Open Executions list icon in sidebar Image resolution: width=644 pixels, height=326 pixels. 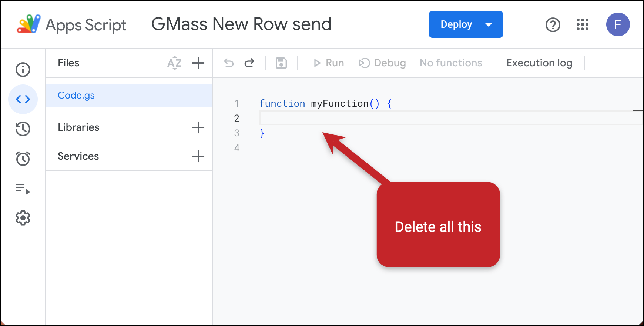pyautogui.click(x=23, y=189)
